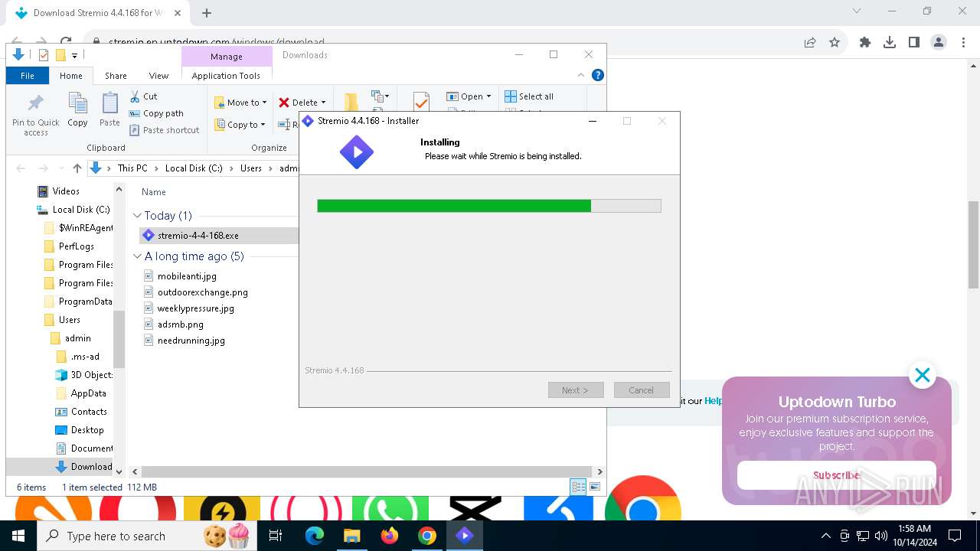980x551 pixels.
Task: Click Cancel in Stremio installer
Action: [x=642, y=390]
